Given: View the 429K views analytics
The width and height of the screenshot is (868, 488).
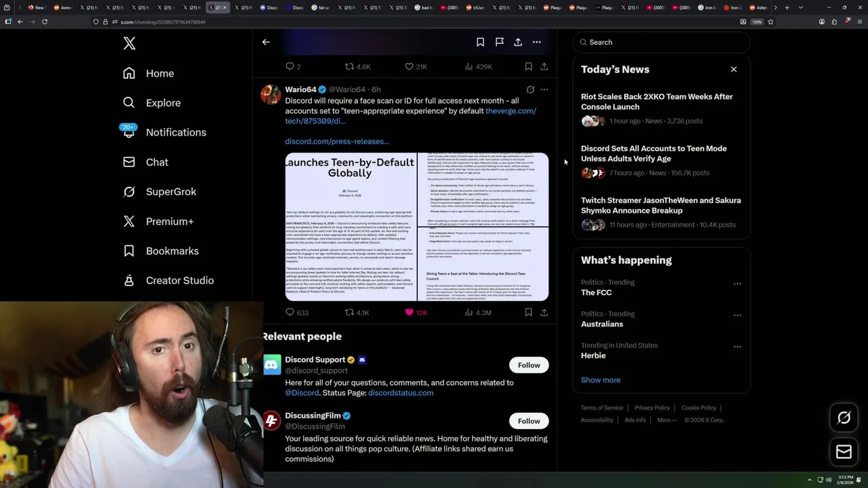Looking at the screenshot, I should [x=478, y=66].
